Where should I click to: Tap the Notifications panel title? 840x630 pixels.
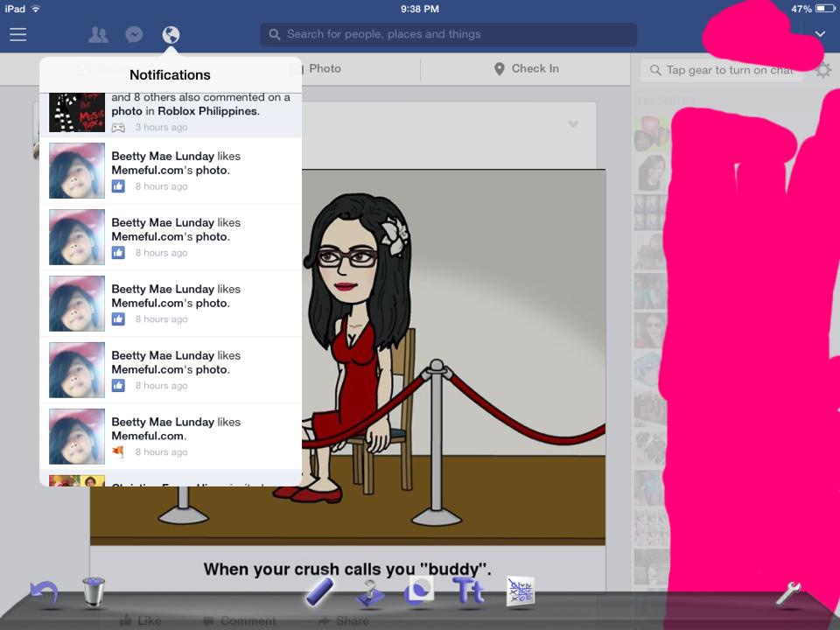(x=170, y=75)
